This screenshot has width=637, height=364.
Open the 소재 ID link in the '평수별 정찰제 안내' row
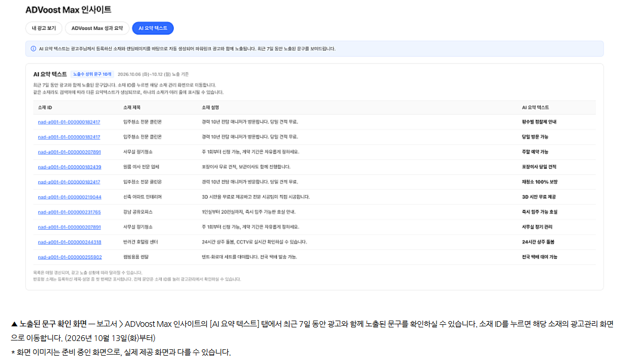tap(69, 122)
